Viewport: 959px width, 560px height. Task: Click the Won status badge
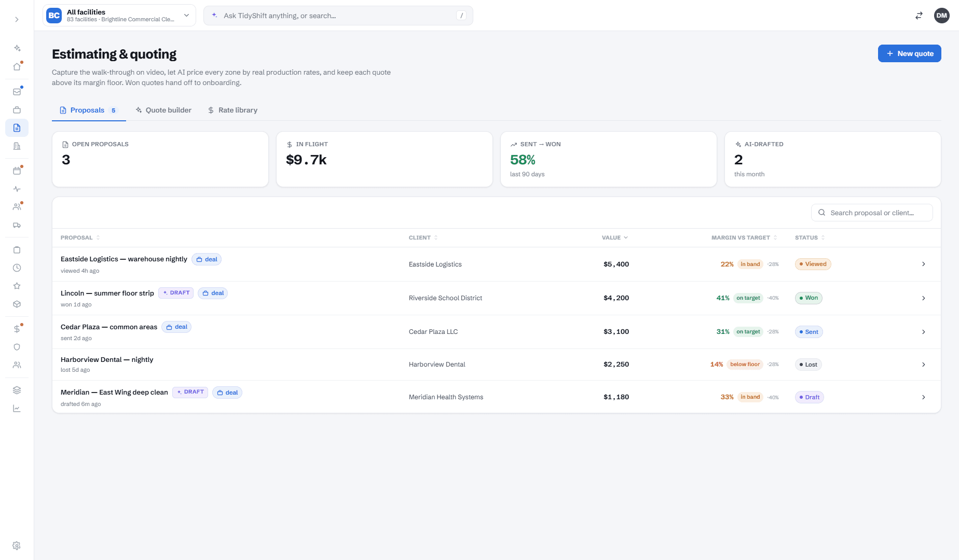pos(809,298)
